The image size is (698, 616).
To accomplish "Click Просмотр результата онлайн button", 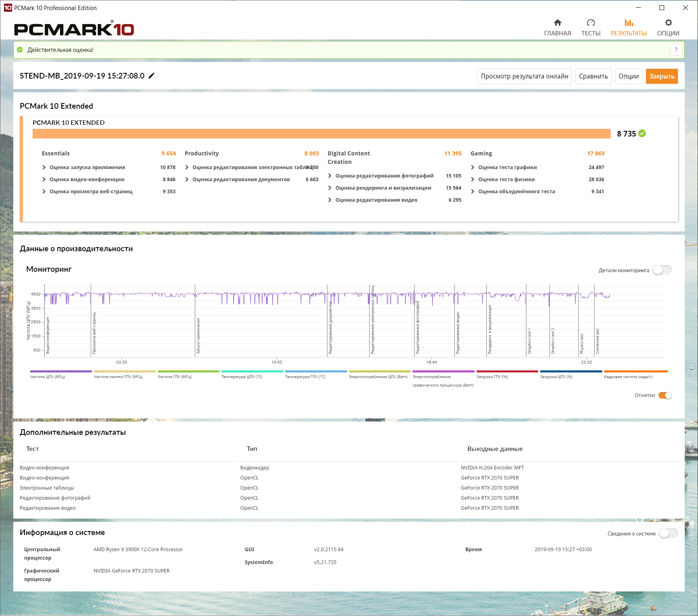I will click(524, 76).
